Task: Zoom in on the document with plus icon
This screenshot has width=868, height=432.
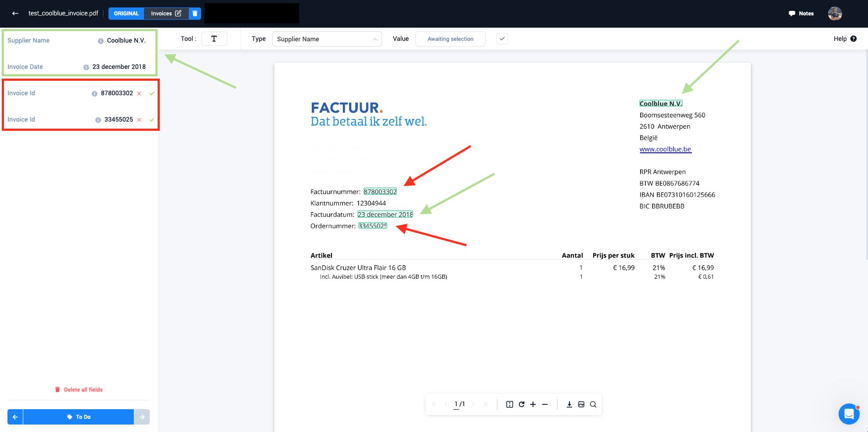Action: [533, 404]
